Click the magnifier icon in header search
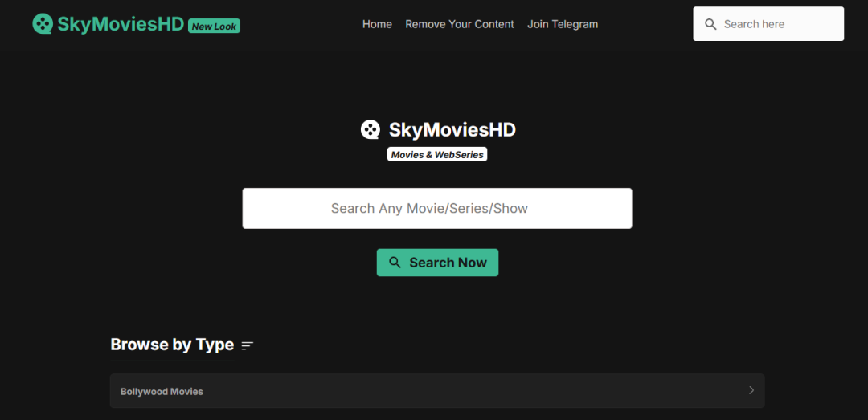The height and width of the screenshot is (420, 868). 710,24
